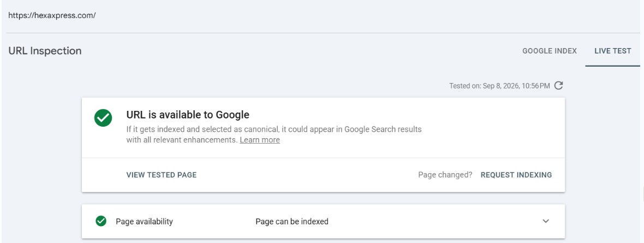The height and width of the screenshot is (243, 644).
Task: Click the Page availability label
Action: (144, 222)
